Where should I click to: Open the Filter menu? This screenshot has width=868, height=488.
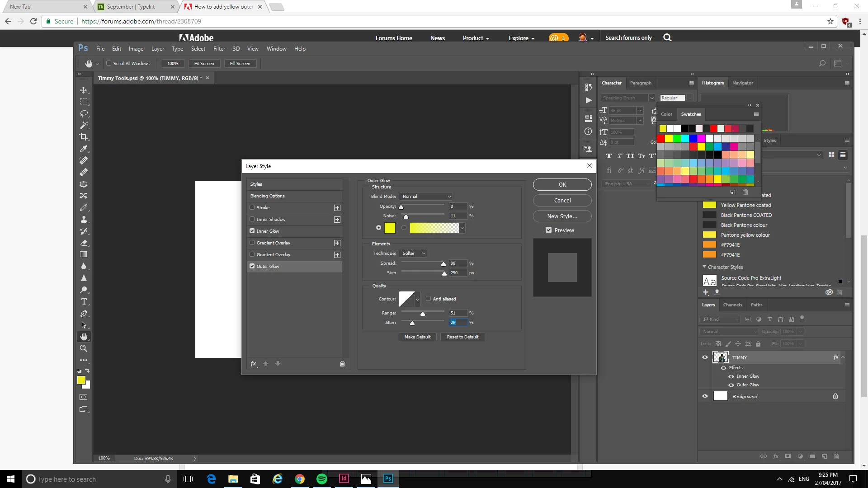pos(219,49)
